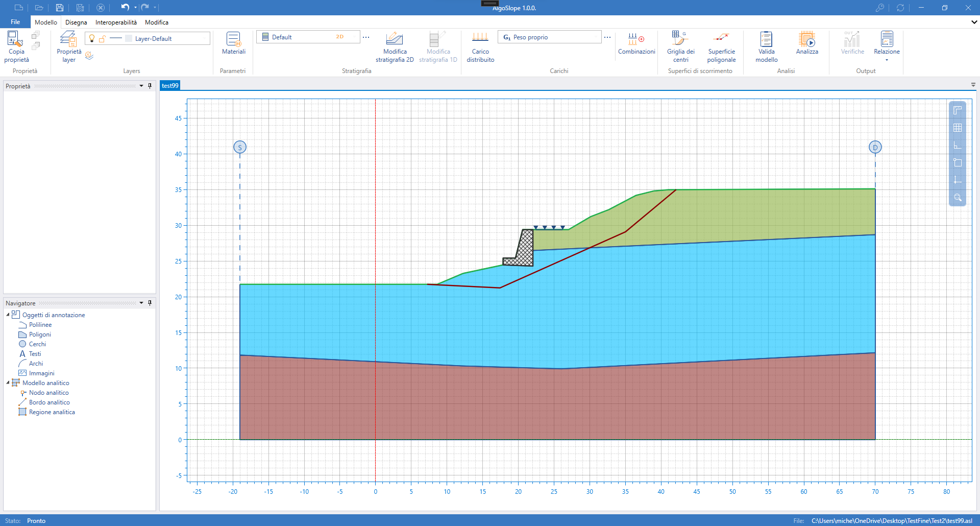Toggle orthogonal mode in canvas toolbar
Viewport: 980px width, 526px height.
[x=958, y=145]
